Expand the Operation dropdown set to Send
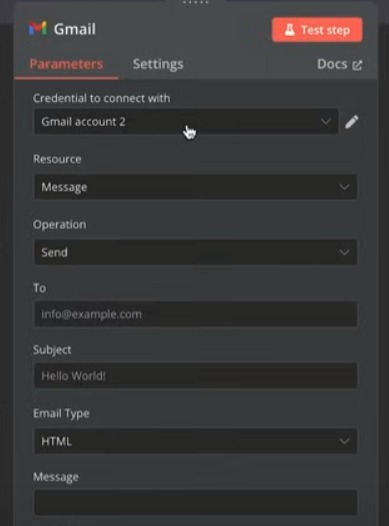 pos(196,252)
